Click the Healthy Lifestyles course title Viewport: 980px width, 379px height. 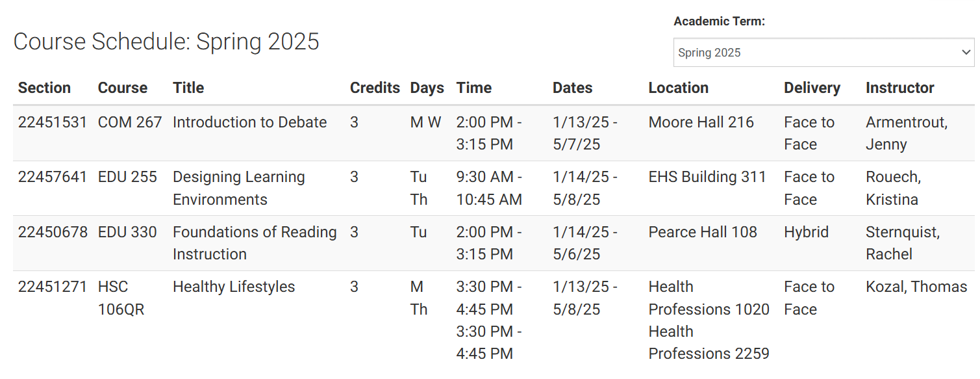[234, 287]
